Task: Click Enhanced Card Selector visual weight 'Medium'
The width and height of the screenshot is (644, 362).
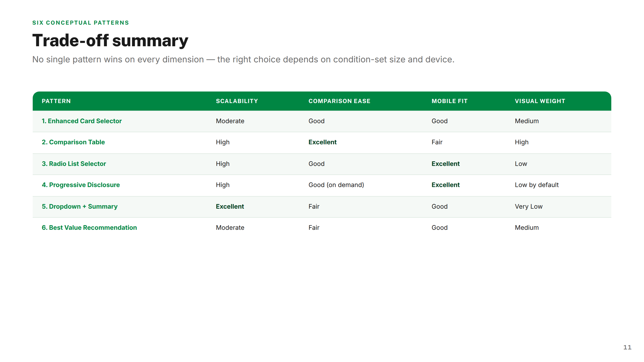Action: [527, 121]
